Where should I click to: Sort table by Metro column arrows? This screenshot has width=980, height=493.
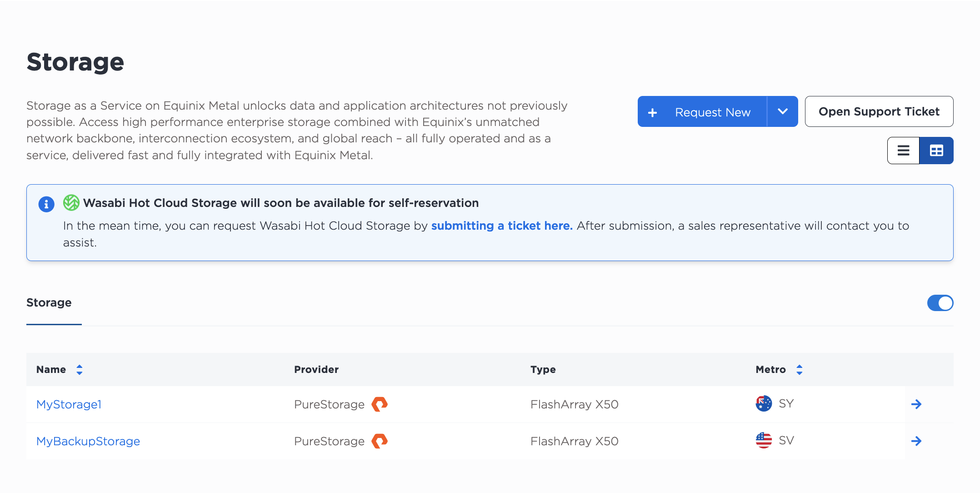tap(800, 370)
